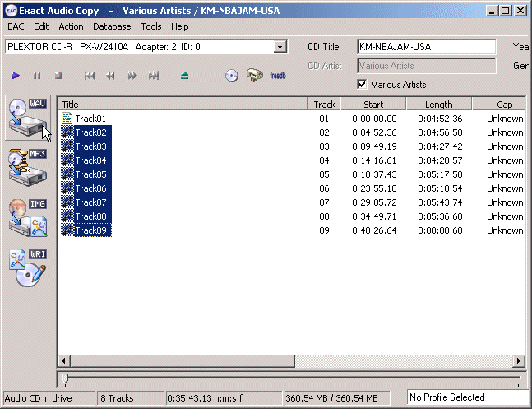532x409 pixels.
Task: Select the Track04 row title
Action: [91, 160]
